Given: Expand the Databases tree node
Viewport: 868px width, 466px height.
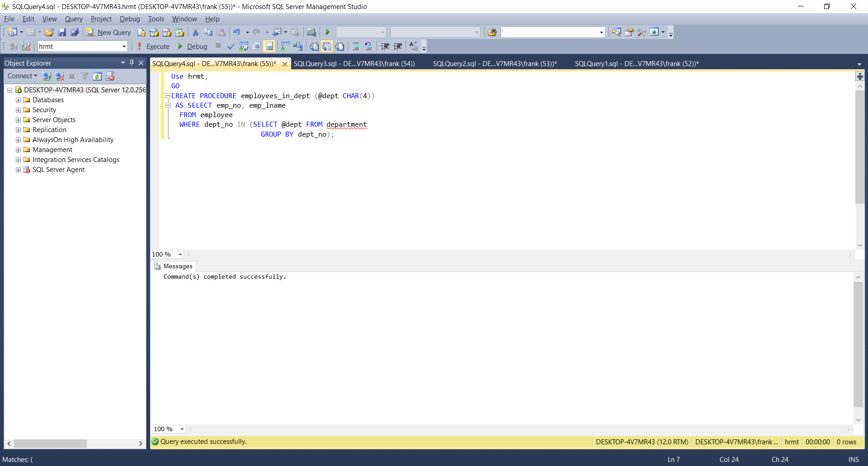Looking at the screenshot, I should pyautogui.click(x=18, y=100).
